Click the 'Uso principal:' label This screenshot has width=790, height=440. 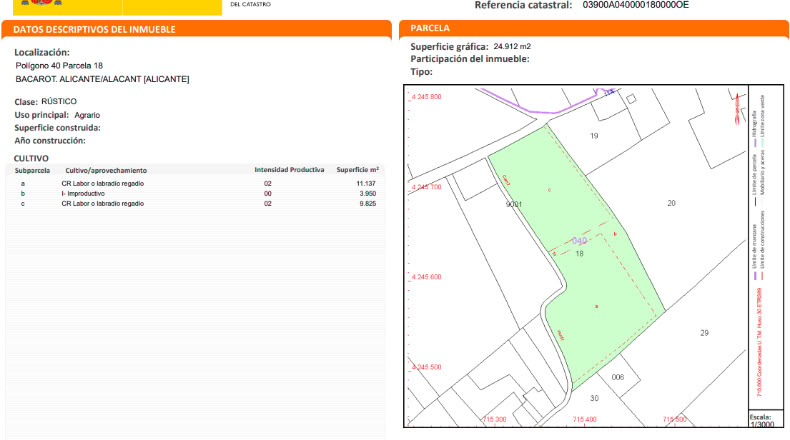(x=41, y=115)
